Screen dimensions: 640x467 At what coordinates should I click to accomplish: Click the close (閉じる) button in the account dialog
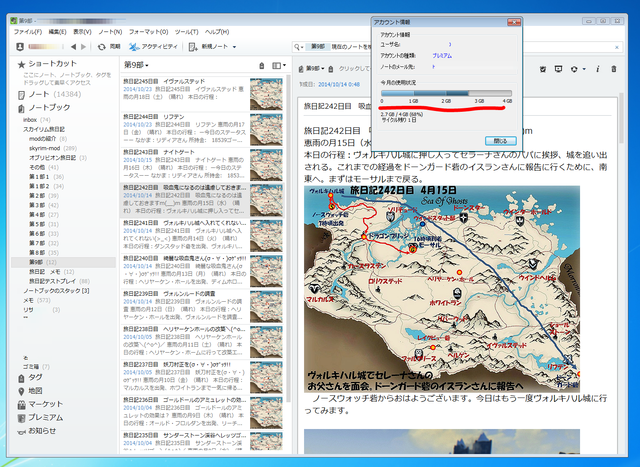pos(500,141)
